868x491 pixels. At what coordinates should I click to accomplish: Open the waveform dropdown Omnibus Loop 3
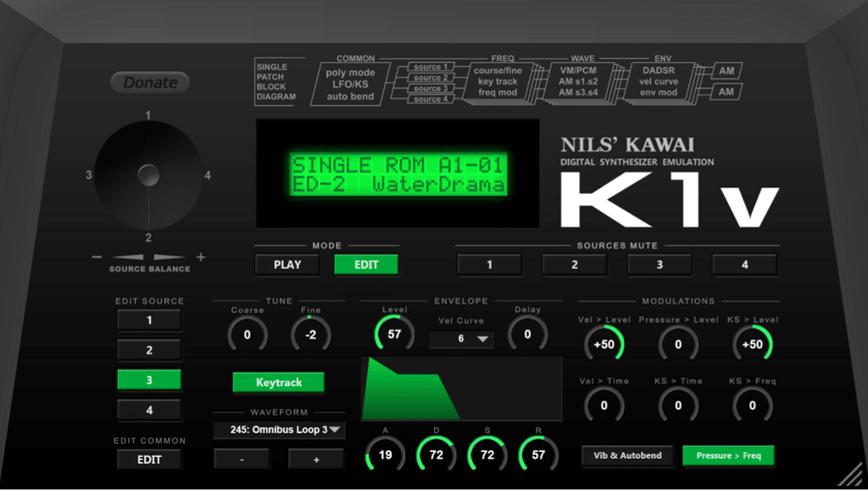(x=279, y=430)
